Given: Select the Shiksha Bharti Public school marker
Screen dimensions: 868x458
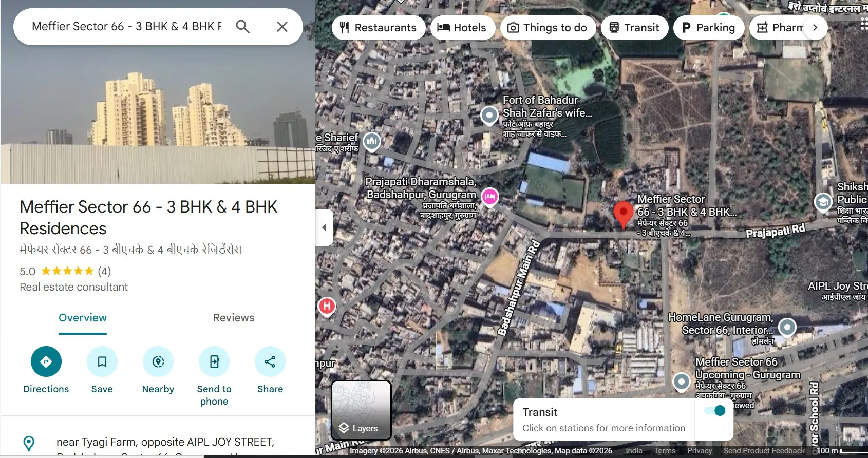Looking at the screenshot, I should click(823, 202).
